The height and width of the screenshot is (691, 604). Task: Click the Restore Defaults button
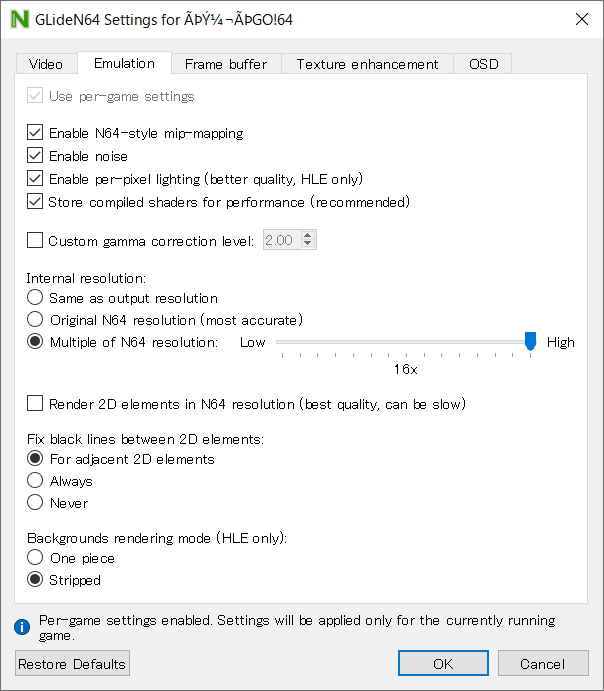pos(72,664)
